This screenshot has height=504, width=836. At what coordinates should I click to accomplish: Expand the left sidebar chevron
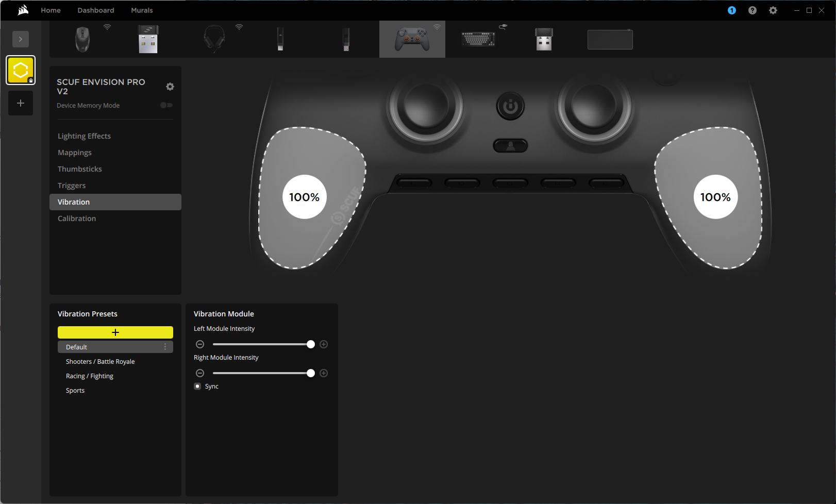point(21,39)
